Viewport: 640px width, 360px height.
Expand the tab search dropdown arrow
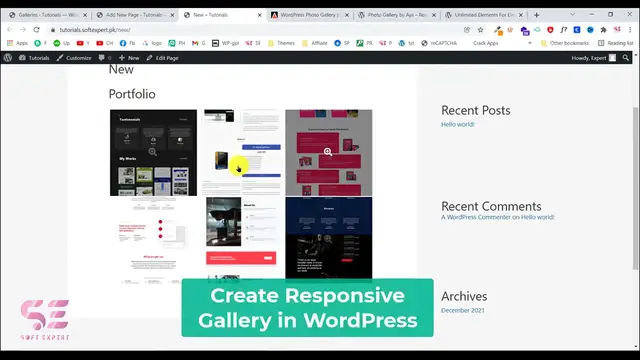pos(573,14)
